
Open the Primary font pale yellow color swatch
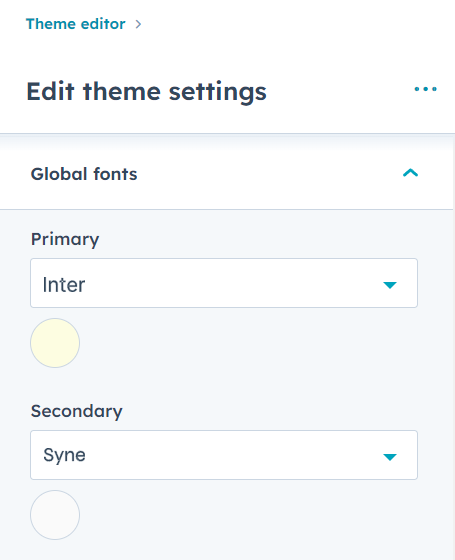click(x=55, y=343)
